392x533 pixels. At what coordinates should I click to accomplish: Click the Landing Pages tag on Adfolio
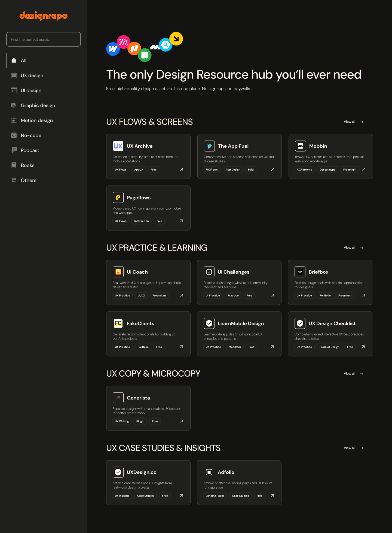[215, 496]
